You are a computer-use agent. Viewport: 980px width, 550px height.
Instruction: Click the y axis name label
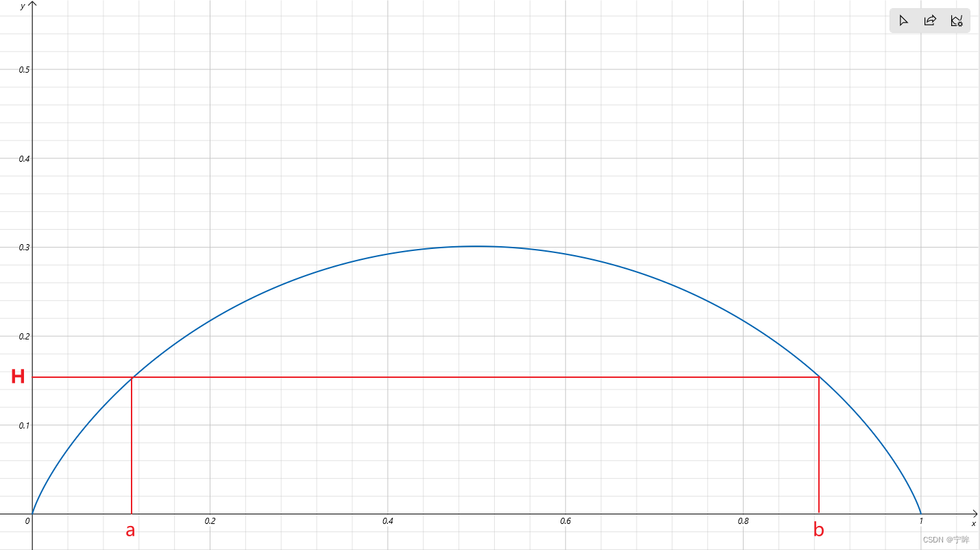coord(23,6)
